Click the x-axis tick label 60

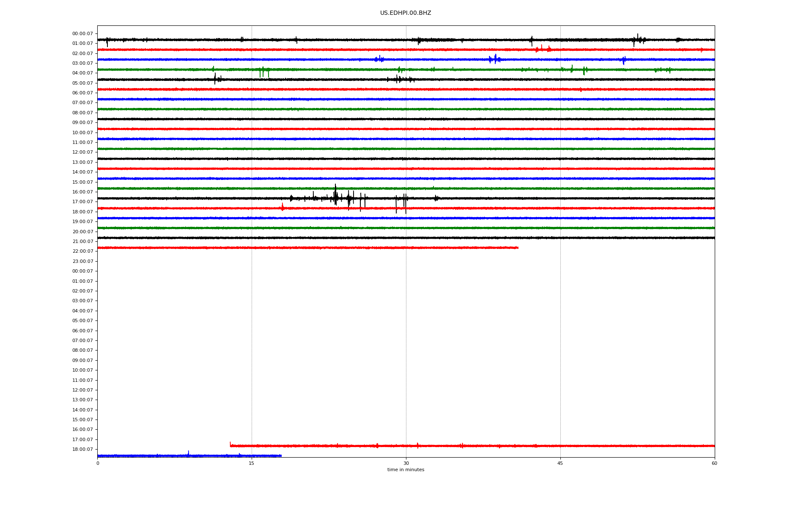pos(714,463)
